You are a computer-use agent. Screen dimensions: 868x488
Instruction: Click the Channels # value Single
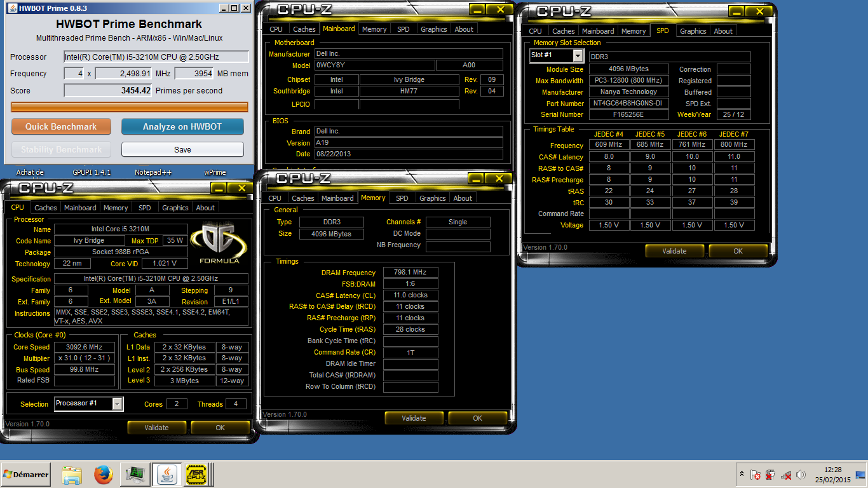(458, 222)
